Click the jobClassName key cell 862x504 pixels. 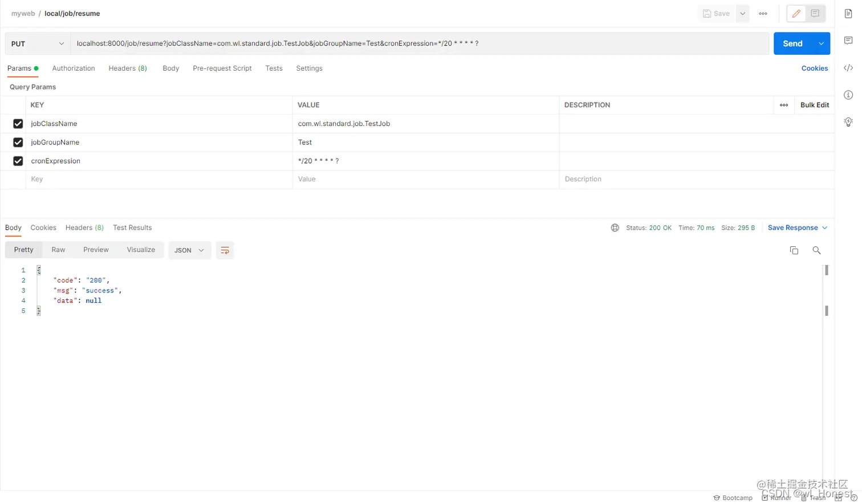[159, 124]
